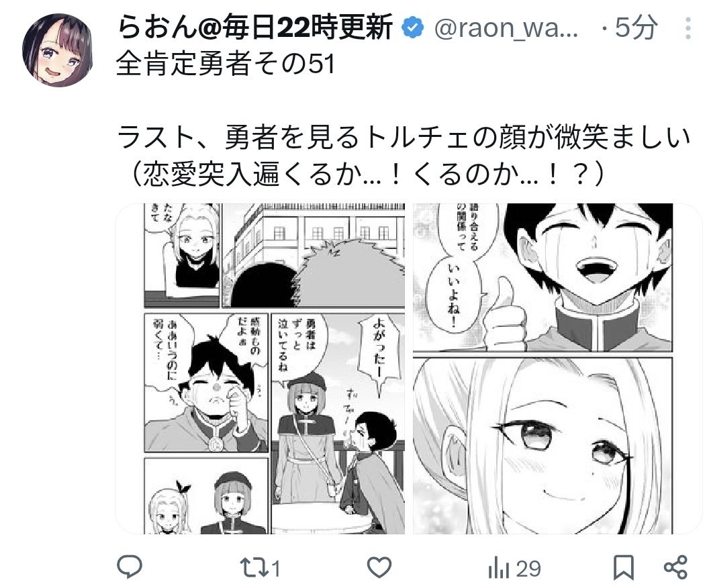Viewport: 707px width, 588px height.
Task: Share the post via the share icon
Action: [675, 567]
